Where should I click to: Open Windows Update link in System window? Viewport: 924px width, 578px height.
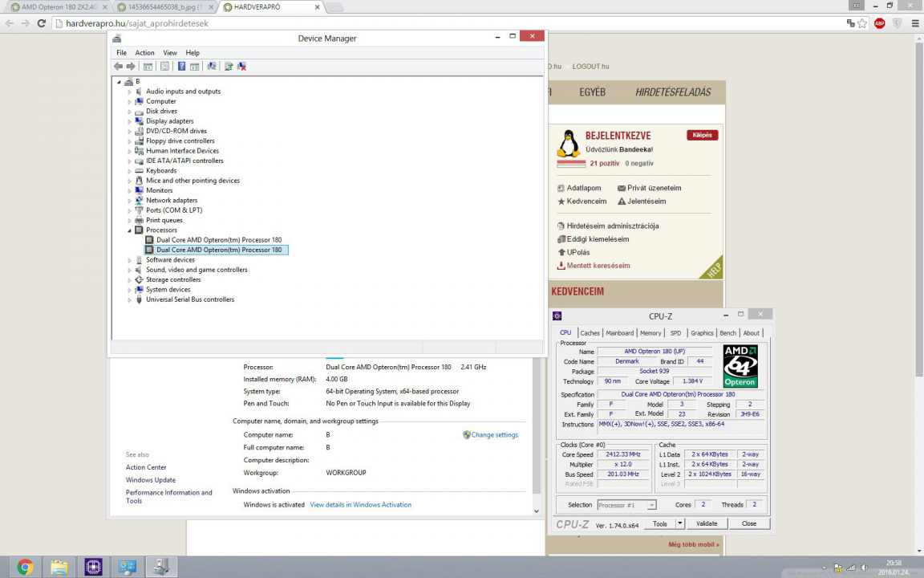coord(151,480)
